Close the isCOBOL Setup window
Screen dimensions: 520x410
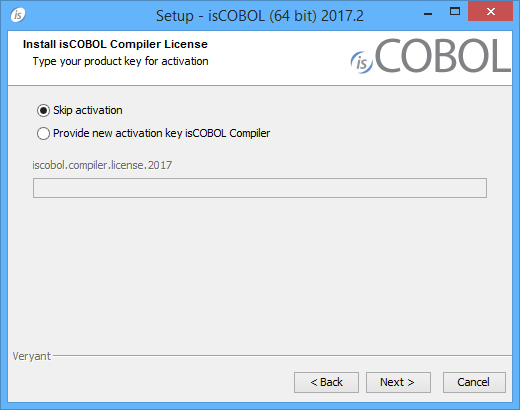tap(490, 11)
